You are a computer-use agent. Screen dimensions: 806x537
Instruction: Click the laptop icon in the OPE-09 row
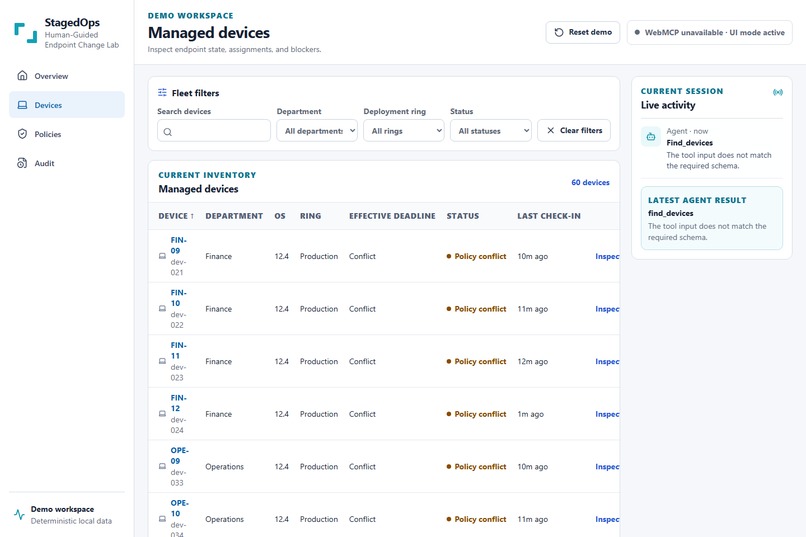(x=162, y=467)
